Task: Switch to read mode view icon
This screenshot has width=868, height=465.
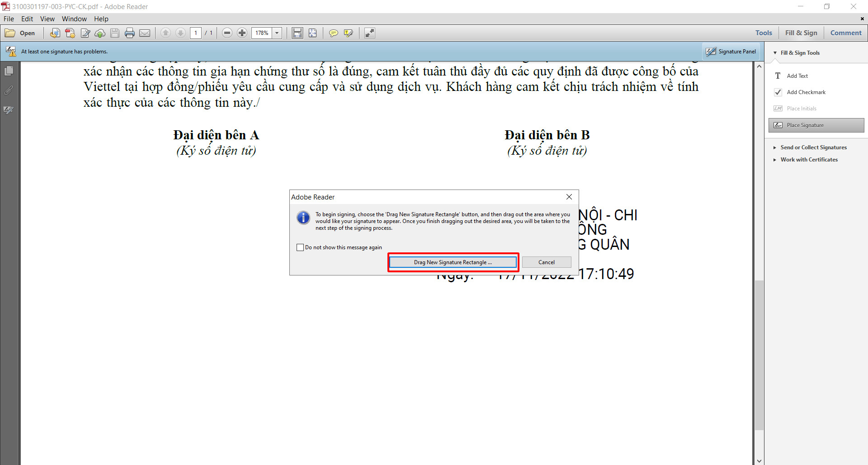Action: tap(370, 33)
